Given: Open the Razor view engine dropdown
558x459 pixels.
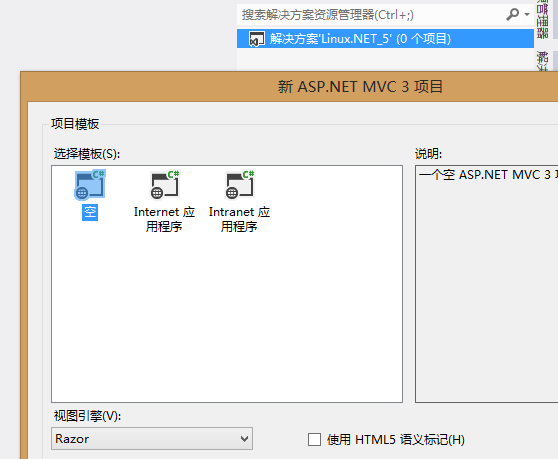Looking at the screenshot, I should point(152,439).
